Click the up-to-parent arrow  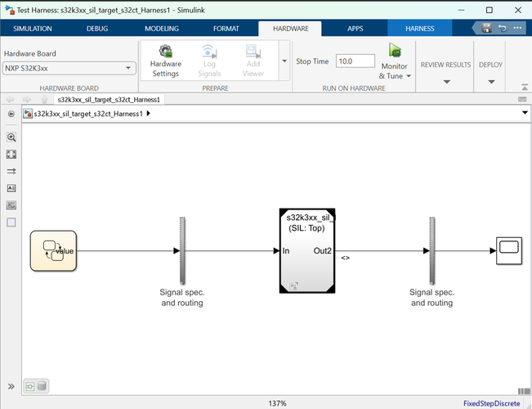coord(44,100)
